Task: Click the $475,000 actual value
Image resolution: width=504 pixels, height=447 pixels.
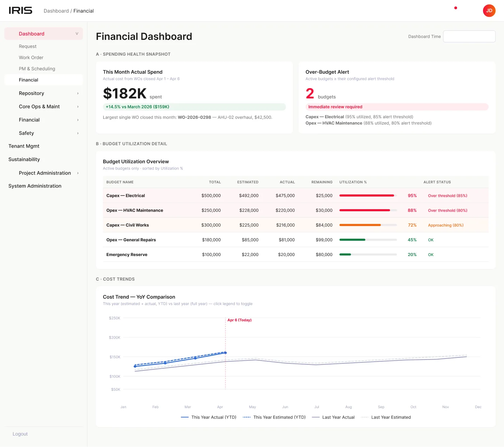Action: click(285, 196)
